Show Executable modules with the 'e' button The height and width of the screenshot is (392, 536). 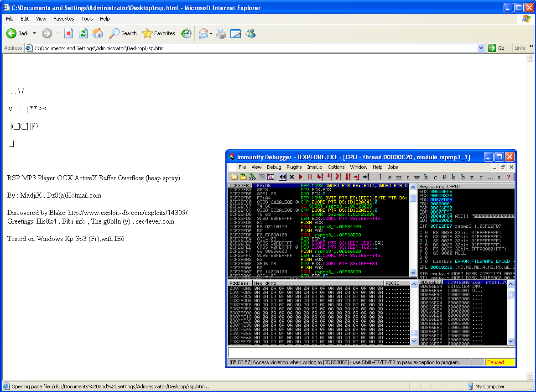point(390,177)
